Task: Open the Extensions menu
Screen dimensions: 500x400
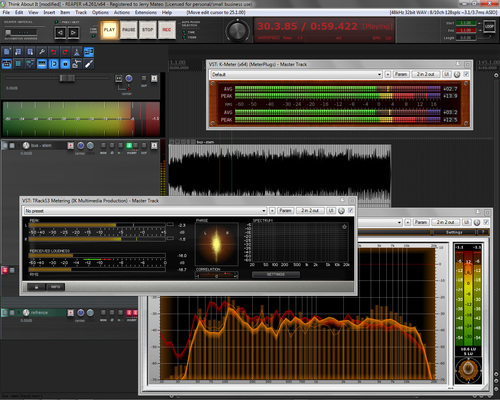Action: click(146, 12)
